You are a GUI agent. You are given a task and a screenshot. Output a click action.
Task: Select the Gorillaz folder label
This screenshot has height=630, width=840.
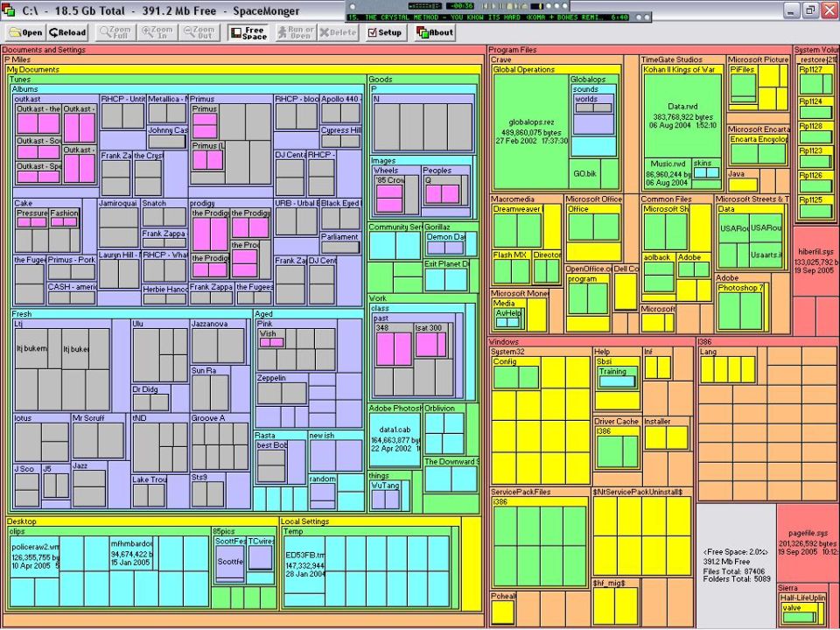pyautogui.click(x=437, y=227)
